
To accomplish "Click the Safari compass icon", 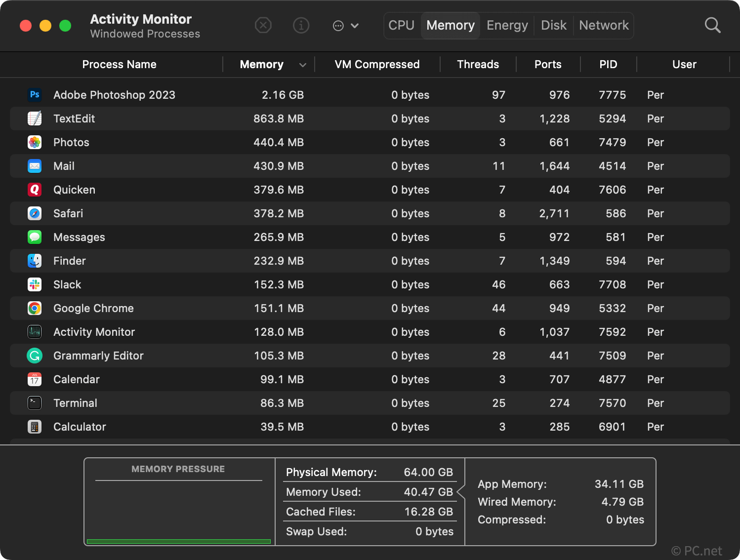I will [x=35, y=213].
